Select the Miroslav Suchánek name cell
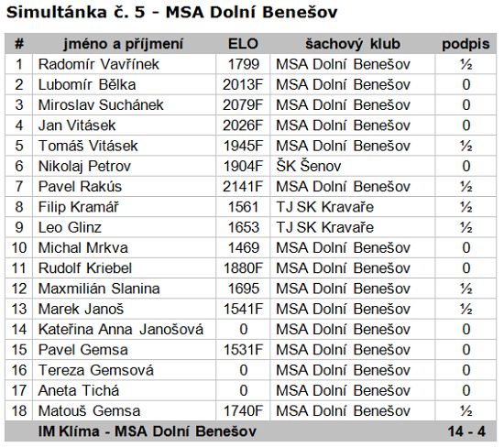This screenshot has height=447, width=504. 124,104
